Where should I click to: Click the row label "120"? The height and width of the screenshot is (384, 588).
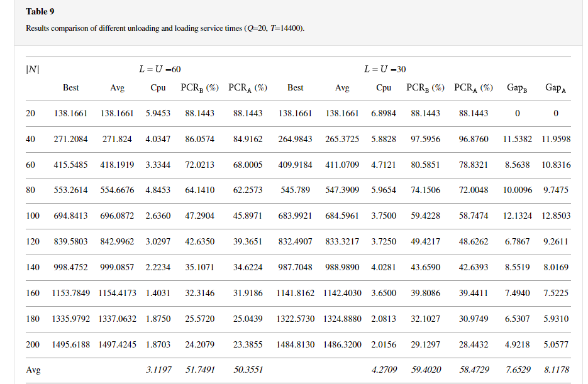[33, 241]
